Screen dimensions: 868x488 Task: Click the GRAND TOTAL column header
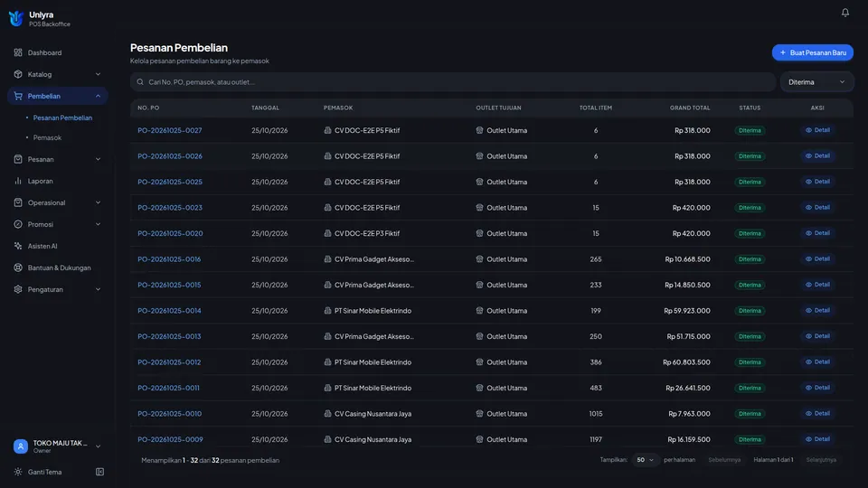coord(690,108)
